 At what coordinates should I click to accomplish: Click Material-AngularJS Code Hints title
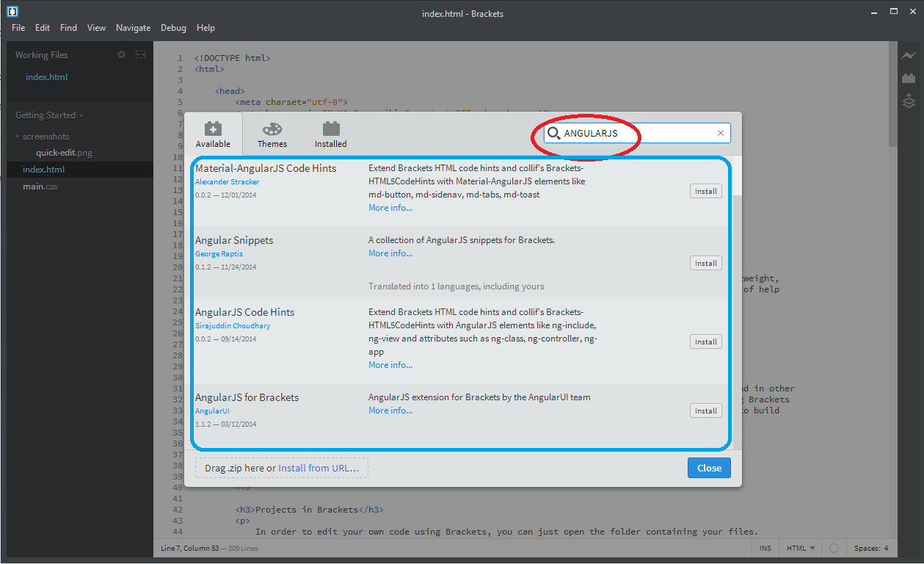(x=266, y=168)
